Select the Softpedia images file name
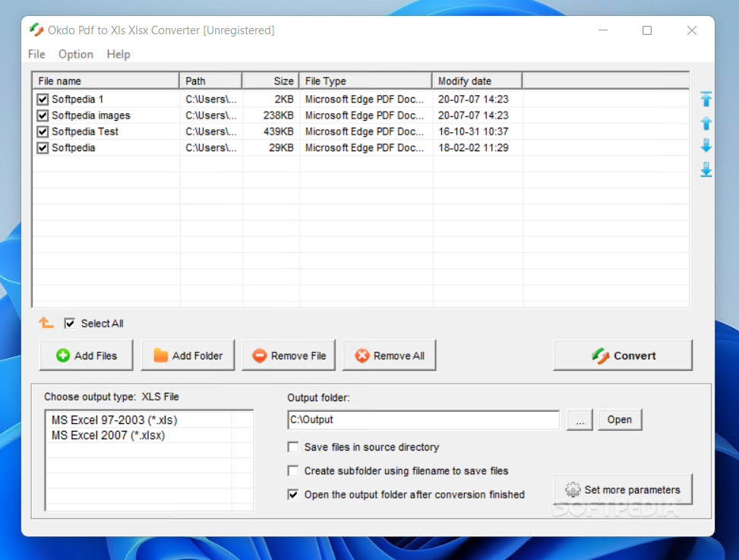 [x=91, y=115]
